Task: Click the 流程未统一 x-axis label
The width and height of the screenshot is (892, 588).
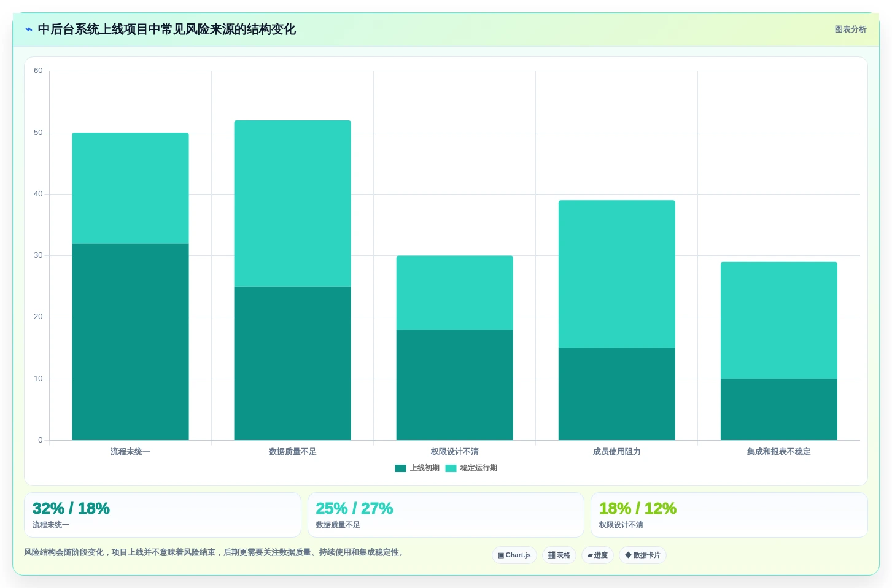Action: click(x=130, y=452)
